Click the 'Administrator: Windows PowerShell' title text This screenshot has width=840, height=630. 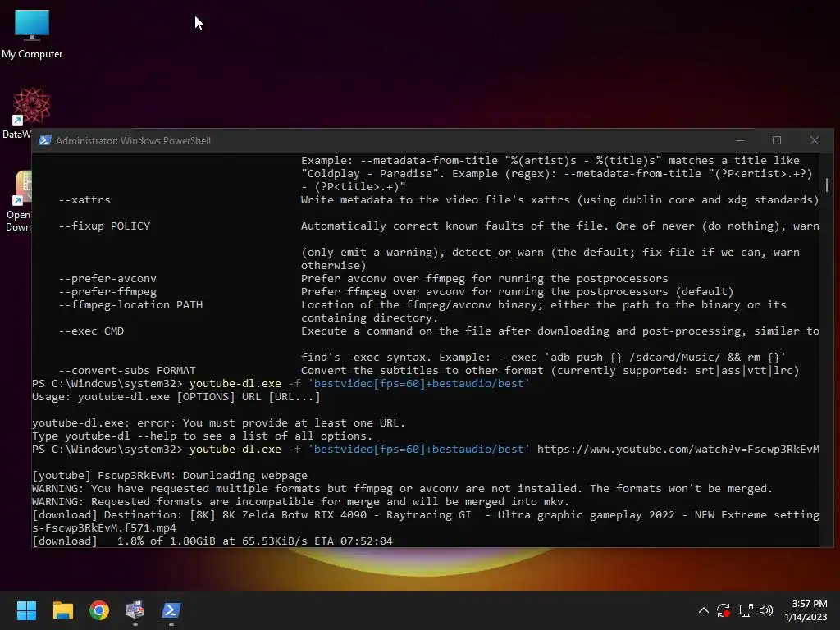(x=133, y=141)
